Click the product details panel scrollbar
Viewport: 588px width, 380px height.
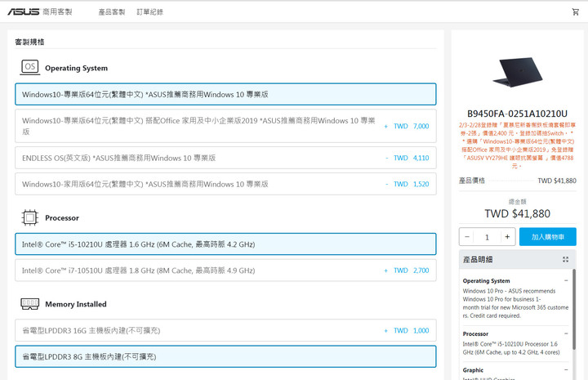(x=574, y=310)
